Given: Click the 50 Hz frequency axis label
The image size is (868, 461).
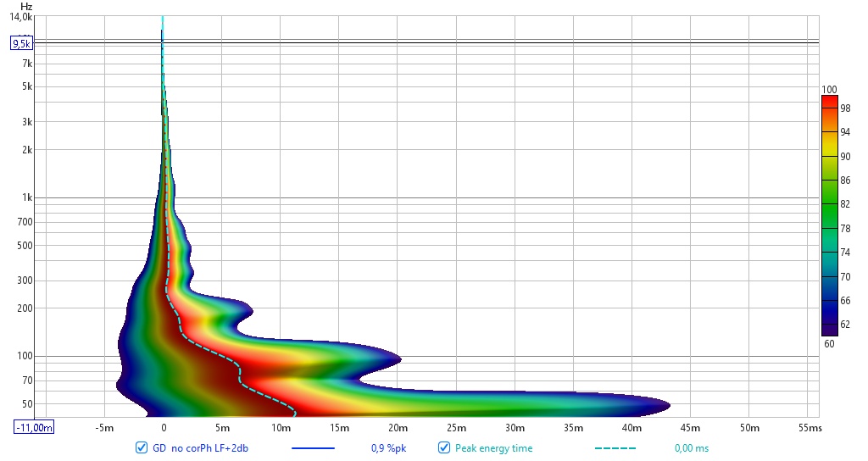Looking at the screenshot, I should 27,404.
